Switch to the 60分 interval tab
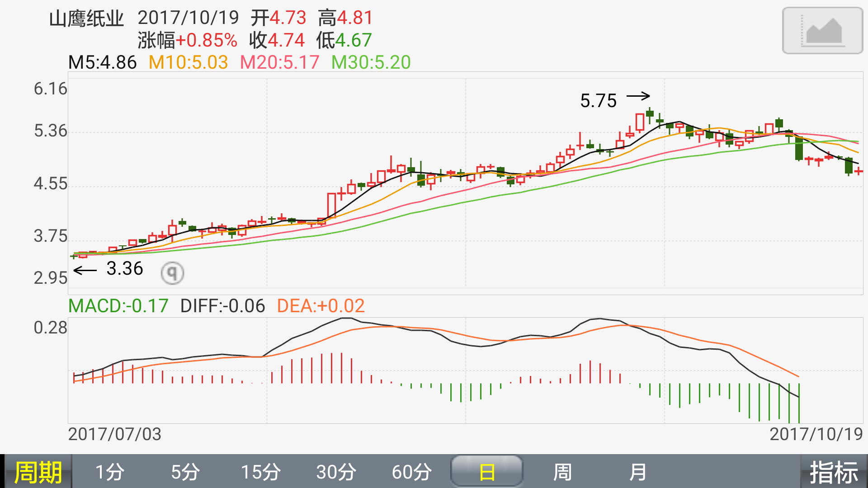This screenshot has height=488, width=868. coord(412,472)
